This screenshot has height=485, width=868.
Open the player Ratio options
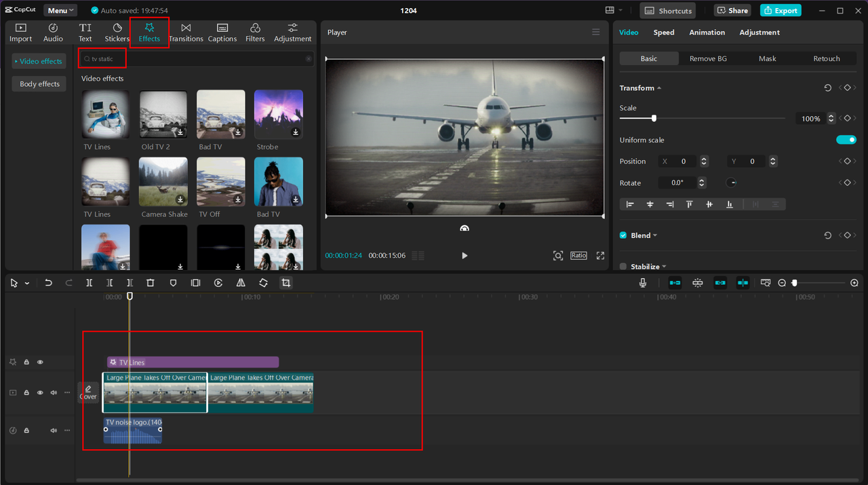pyautogui.click(x=578, y=256)
